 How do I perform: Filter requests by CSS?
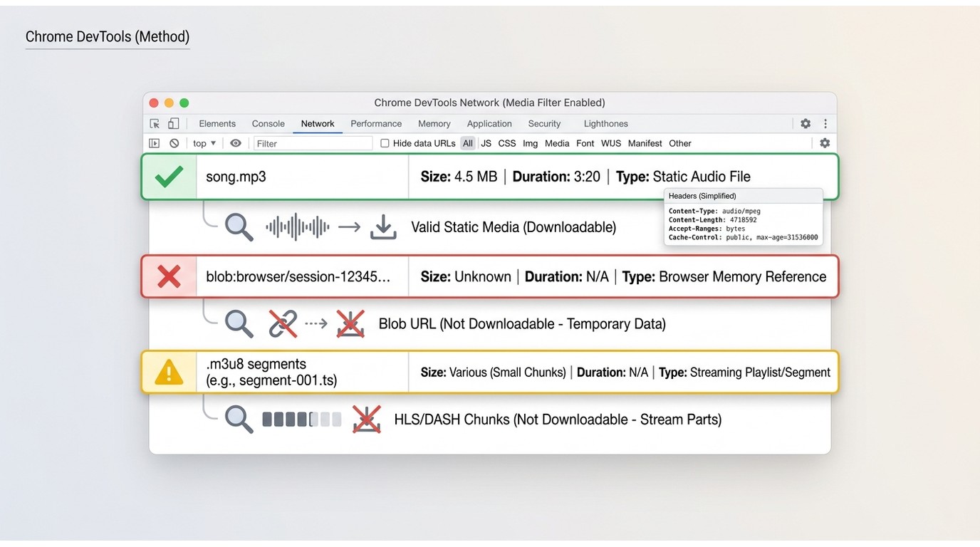point(507,143)
